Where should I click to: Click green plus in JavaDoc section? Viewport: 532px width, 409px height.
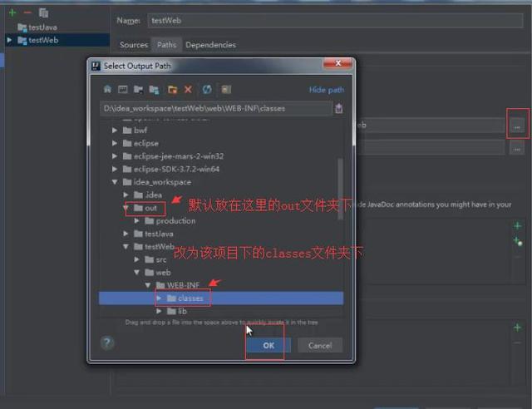(517, 226)
